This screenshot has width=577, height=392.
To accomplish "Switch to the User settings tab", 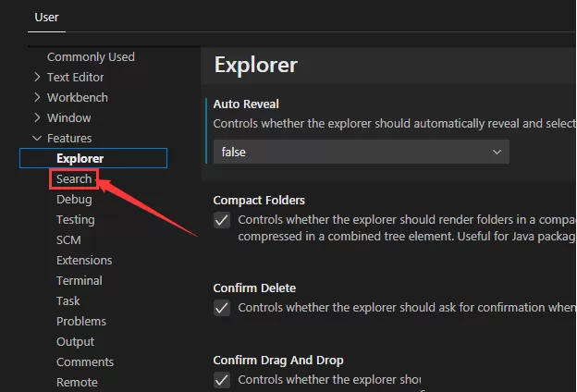I will pyautogui.click(x=46, y=18).
